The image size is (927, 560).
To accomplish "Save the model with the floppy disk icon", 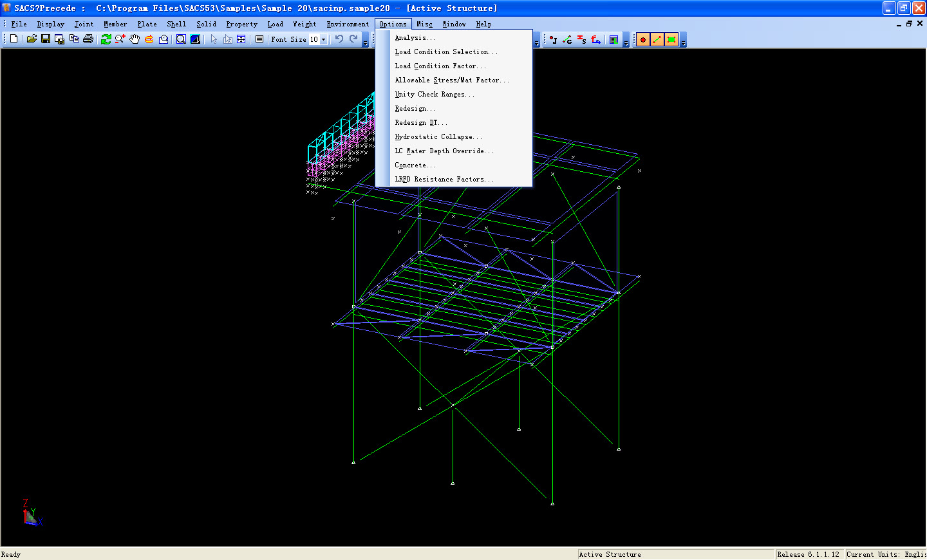I will [x=46, y=39].
